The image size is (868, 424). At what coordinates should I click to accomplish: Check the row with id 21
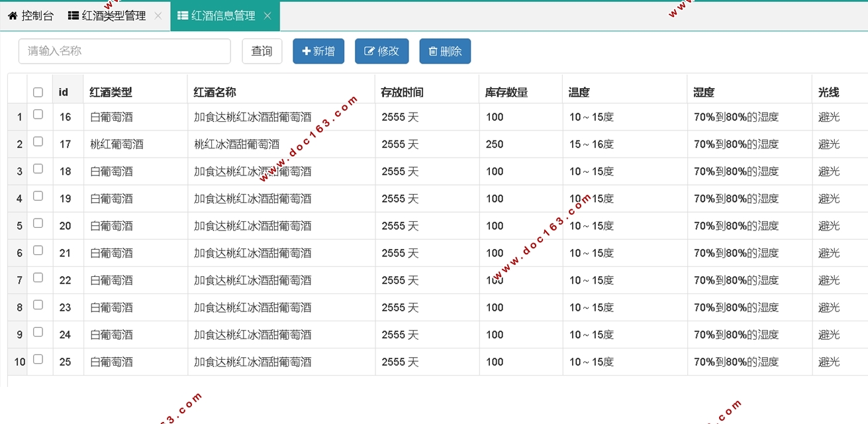tap(38, 250)
